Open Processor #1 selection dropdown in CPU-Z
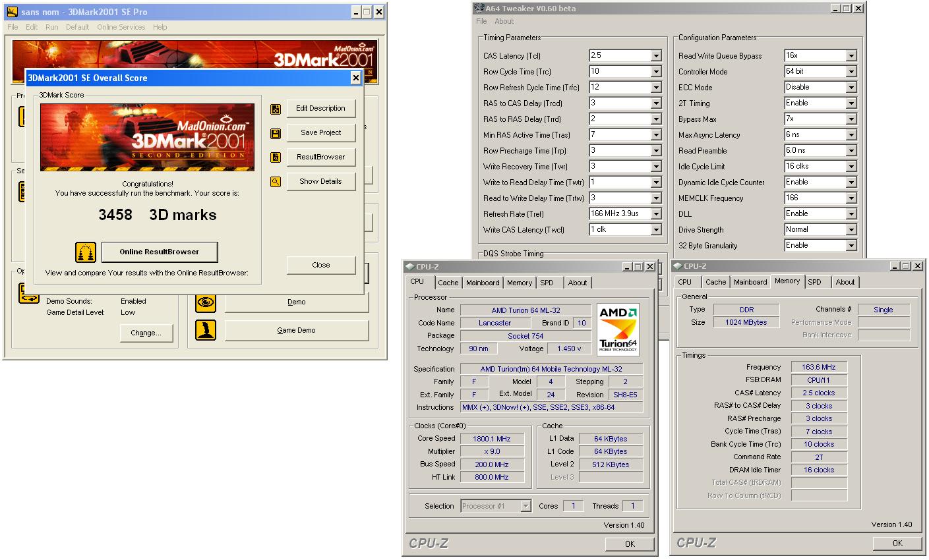 [x=525, y=506]
